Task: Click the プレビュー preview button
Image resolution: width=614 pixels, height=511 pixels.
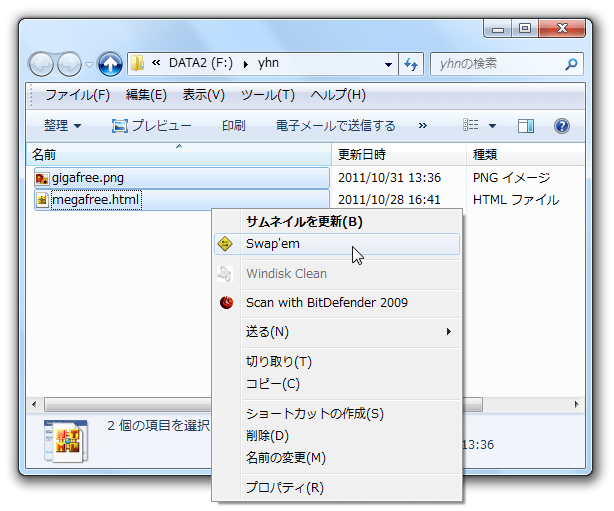Action: (x=152, y=126)
